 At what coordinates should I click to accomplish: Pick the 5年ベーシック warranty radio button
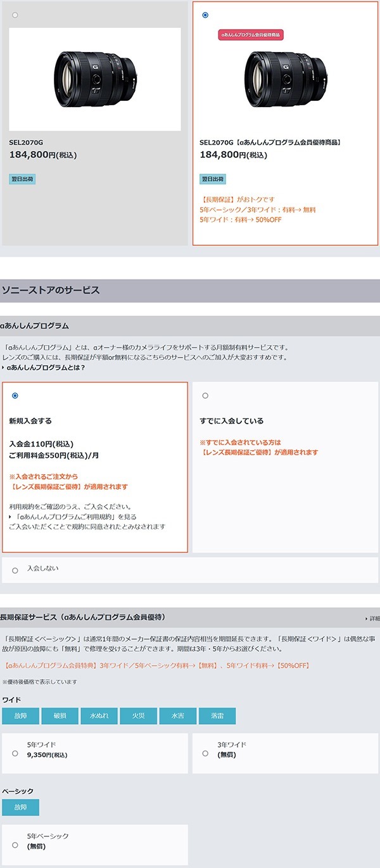(x=15, y=845)
